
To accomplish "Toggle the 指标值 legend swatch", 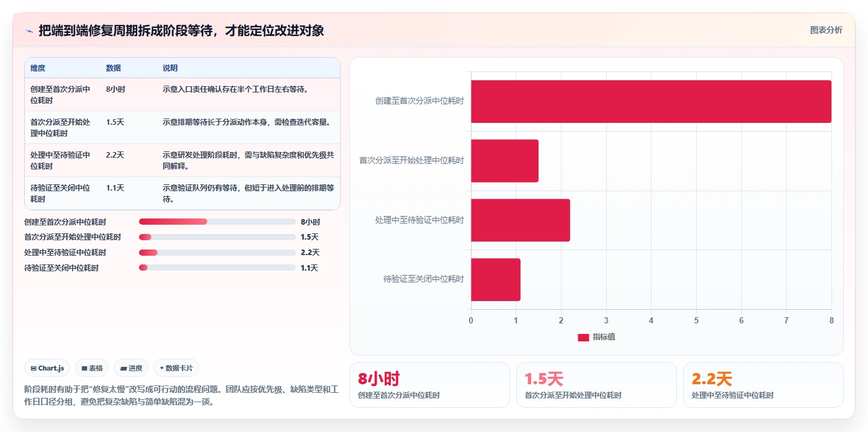I will [x=583, y=337].
